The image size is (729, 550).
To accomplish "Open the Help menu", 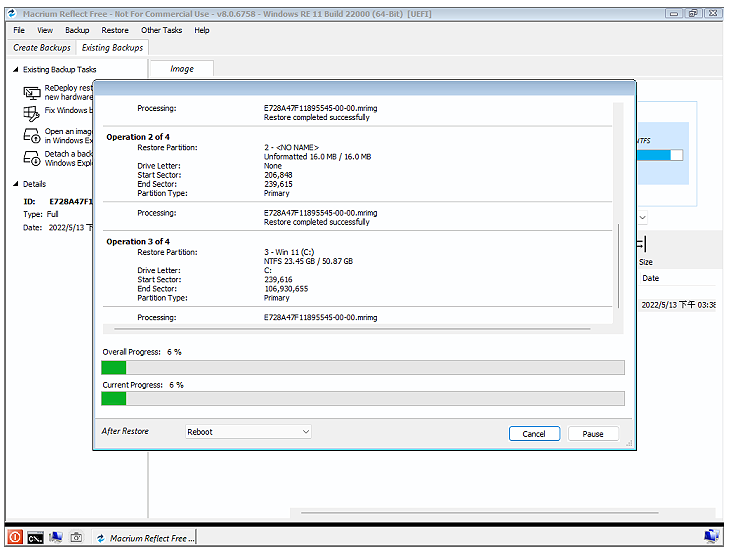I will tap(202, 30).
